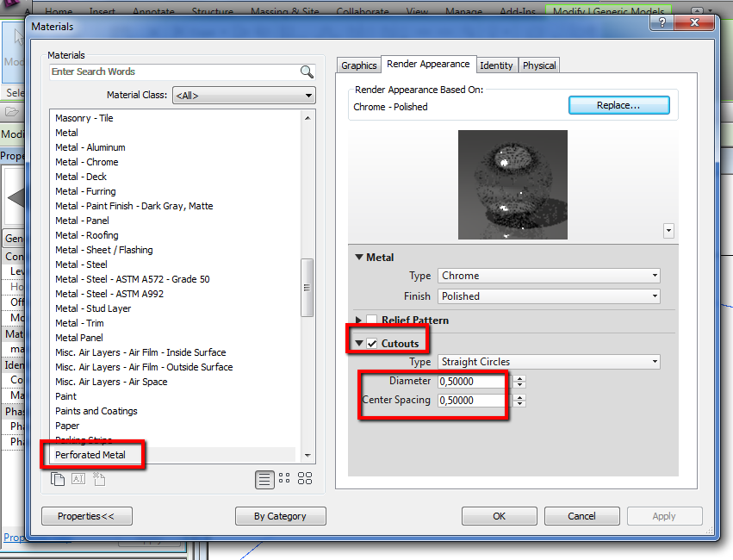Switch to large icons view
This screenshot has width=733, height=560.
point(305,478)
